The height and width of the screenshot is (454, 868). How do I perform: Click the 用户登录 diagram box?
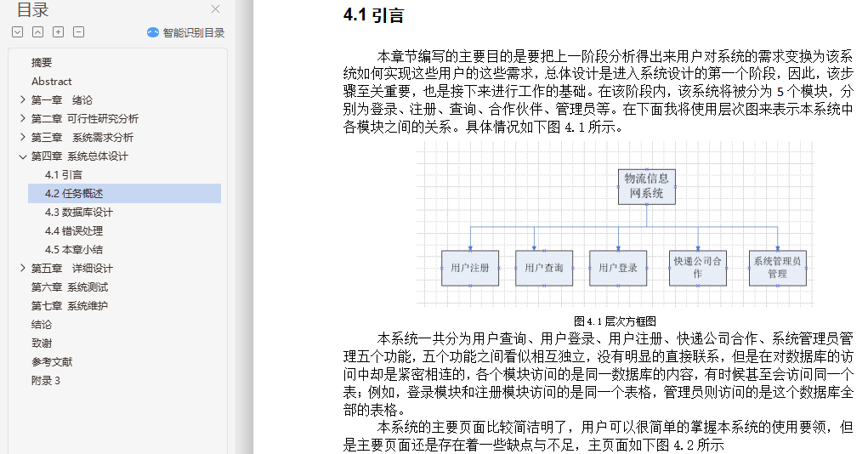pyautogui.click(x=618, y=268)
